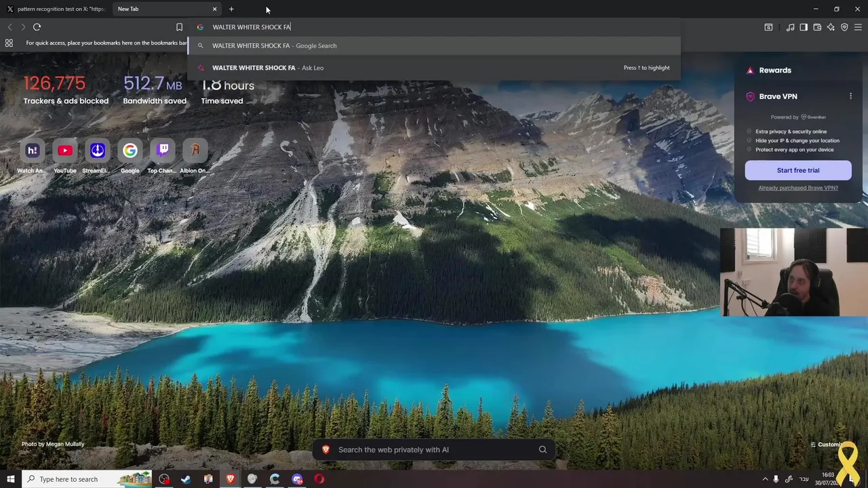Image resolution: width=868 pixels, height=488 pixels.
Task: Open the tab search icon in toolbar
Action: click(x=768, y=27)
